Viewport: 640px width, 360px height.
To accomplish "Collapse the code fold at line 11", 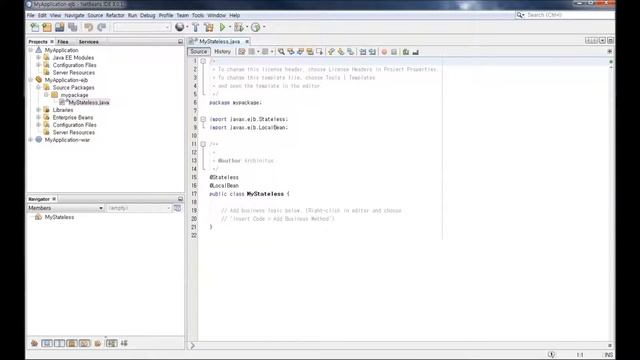I will click(203, 144).
